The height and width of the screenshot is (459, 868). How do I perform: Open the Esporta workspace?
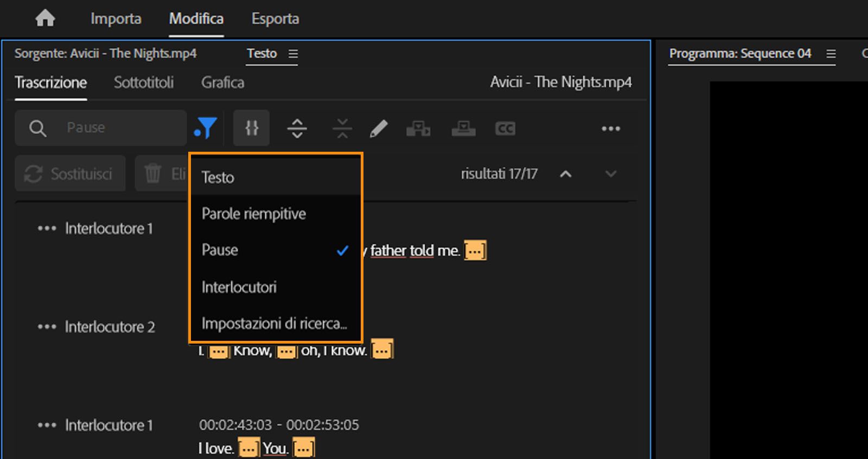click(275, 19)
